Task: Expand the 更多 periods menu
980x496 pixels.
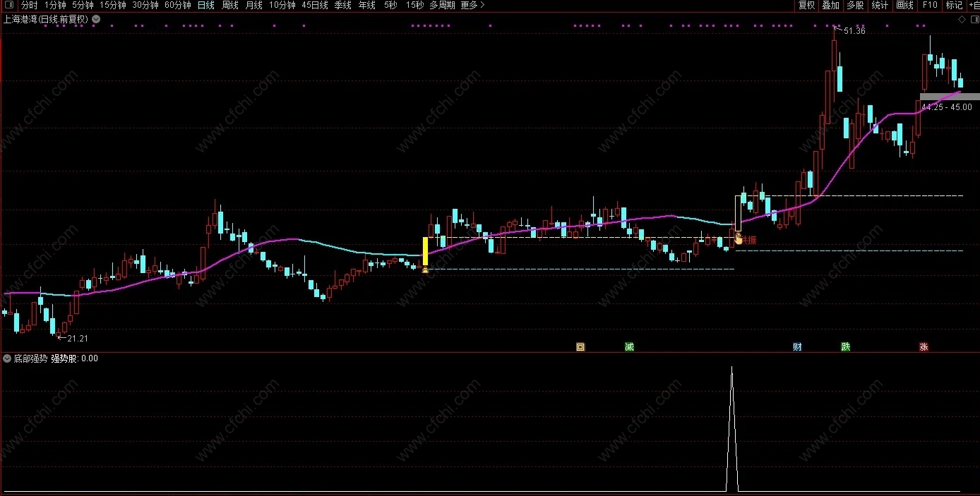Action: pyautogui.click(x=472, y=5)
